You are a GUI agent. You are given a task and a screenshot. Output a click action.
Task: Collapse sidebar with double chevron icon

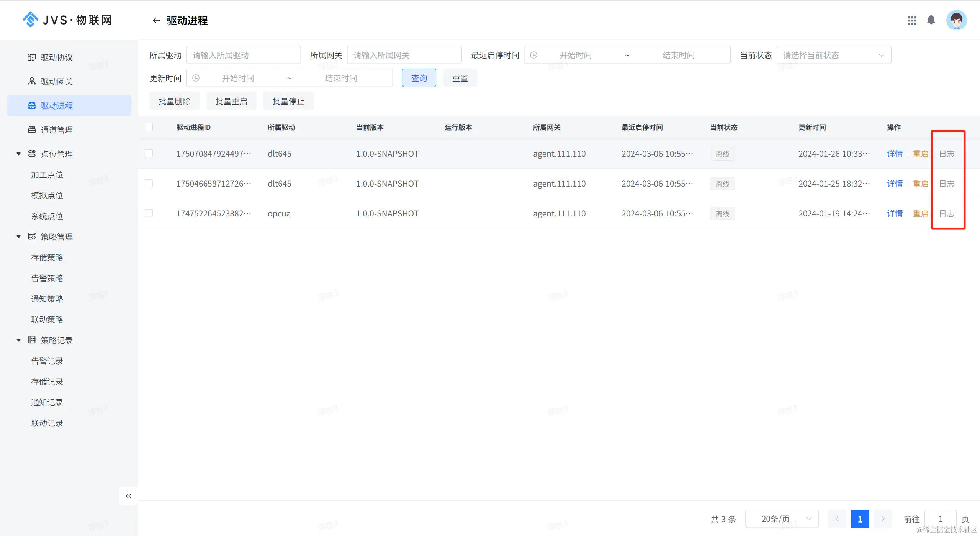point(128,496)
